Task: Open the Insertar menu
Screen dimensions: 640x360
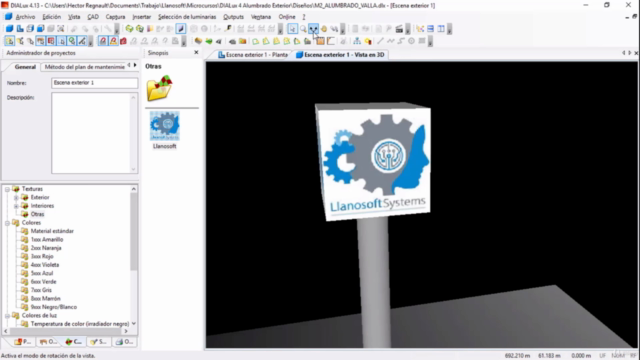Action: point(142,17)
